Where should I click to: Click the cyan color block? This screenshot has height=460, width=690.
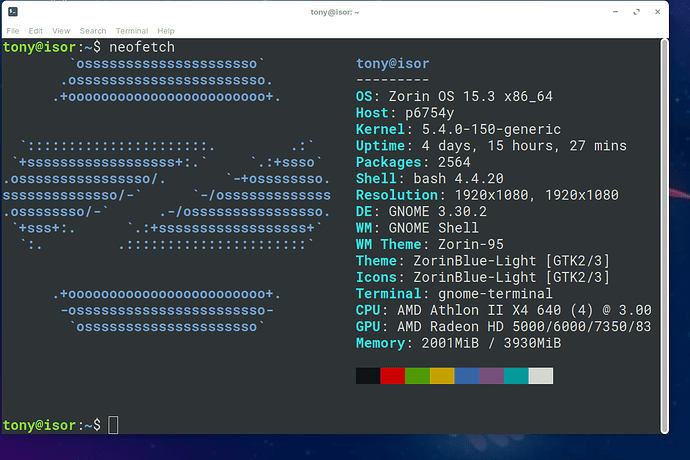pyautogui.click(x=516, y=376)
